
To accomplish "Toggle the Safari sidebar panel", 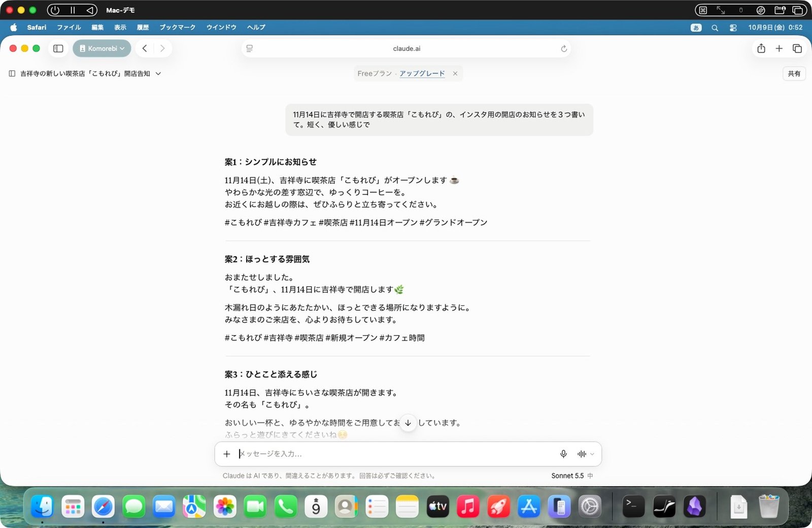I will (58, 49).
